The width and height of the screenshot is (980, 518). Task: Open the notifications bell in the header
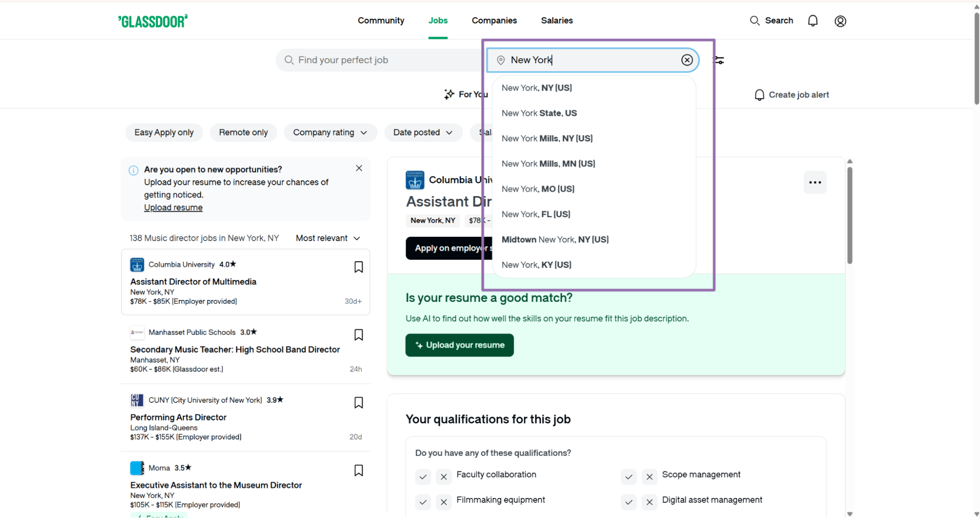click(813, 21)
